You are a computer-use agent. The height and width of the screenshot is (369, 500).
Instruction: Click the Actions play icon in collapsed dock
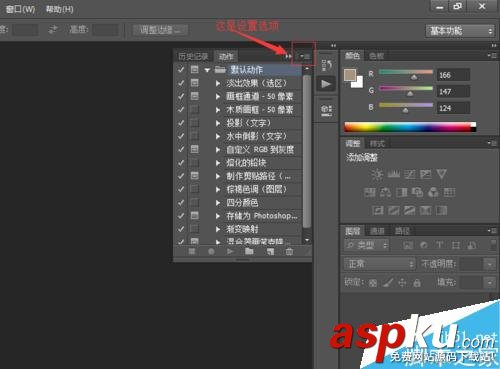click(x=326, y=84)
